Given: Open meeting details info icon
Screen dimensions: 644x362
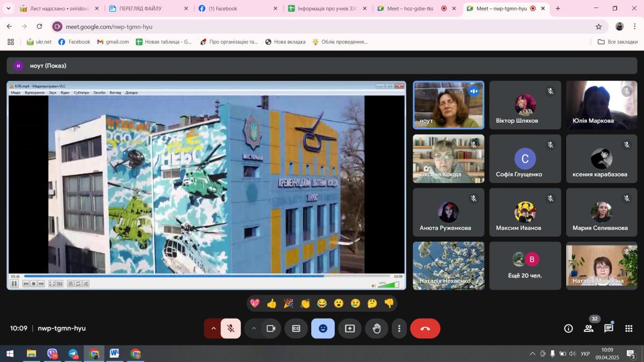Looking at the screenshot, I should (x=568, y=329).
